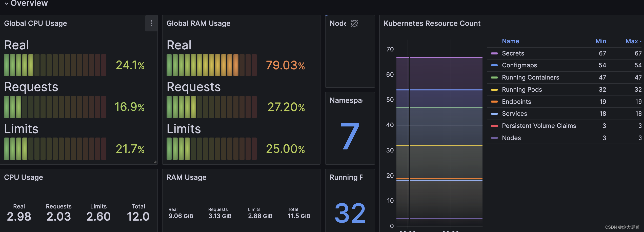Click the RAM Total value 11.5 GiB
The width and height of the screenshot is (644, 232).
coord(299,216)
